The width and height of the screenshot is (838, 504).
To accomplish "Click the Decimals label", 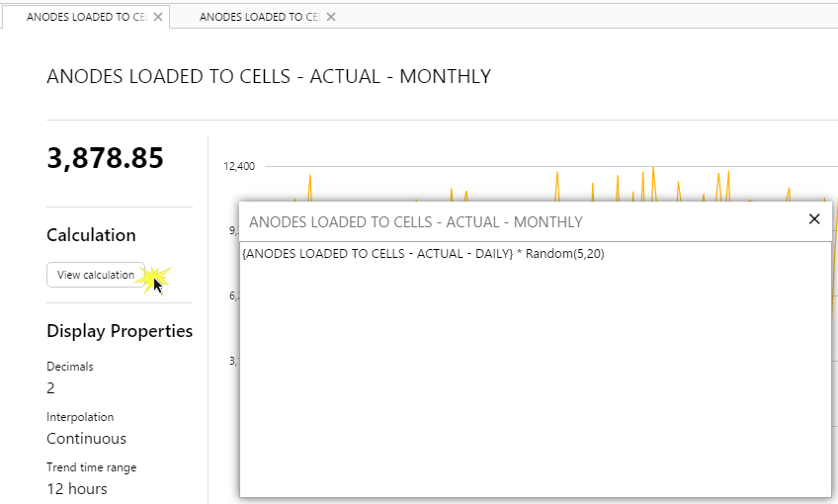I will pyautogui.click(x=69, y=367).
